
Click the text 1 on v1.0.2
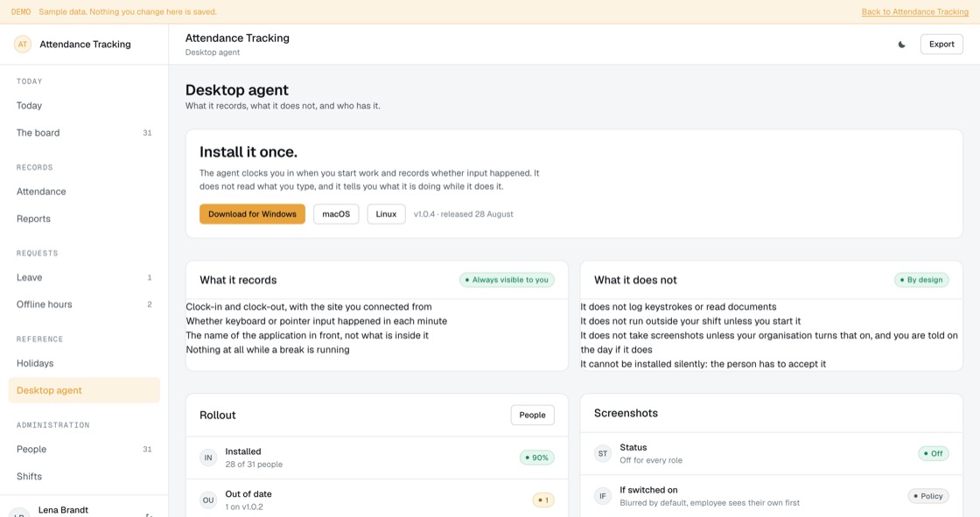244,507
